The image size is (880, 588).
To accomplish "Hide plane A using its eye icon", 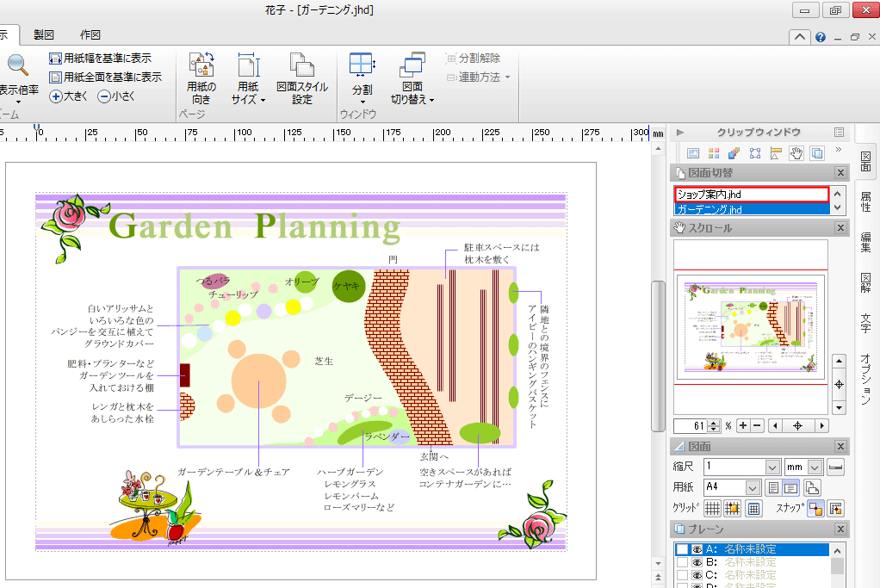I will point(697,549).
